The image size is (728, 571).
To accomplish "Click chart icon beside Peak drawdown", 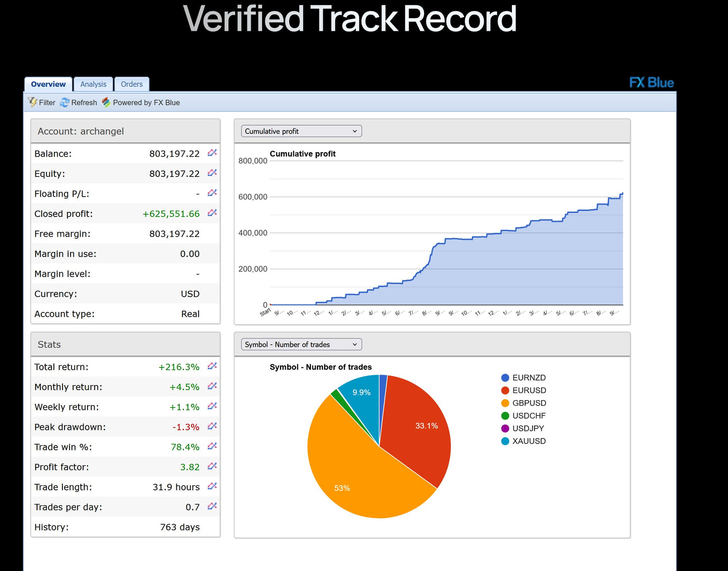I will coord(212,426).
